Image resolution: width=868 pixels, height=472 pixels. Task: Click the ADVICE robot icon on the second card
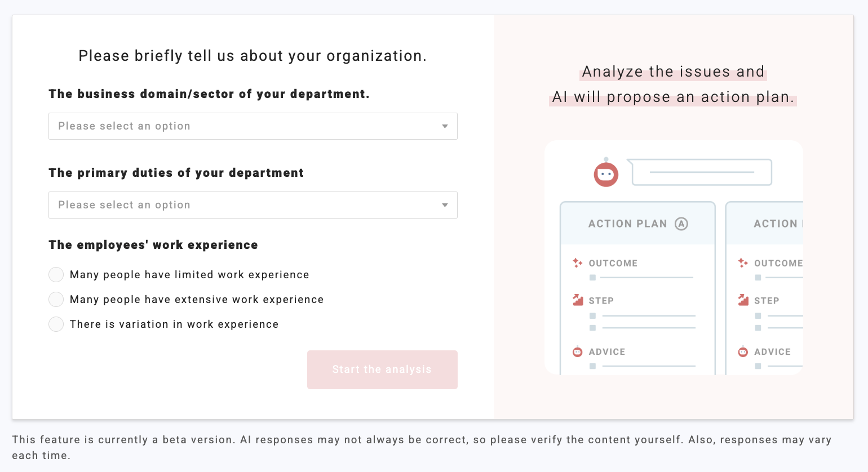tap(742, 351)
